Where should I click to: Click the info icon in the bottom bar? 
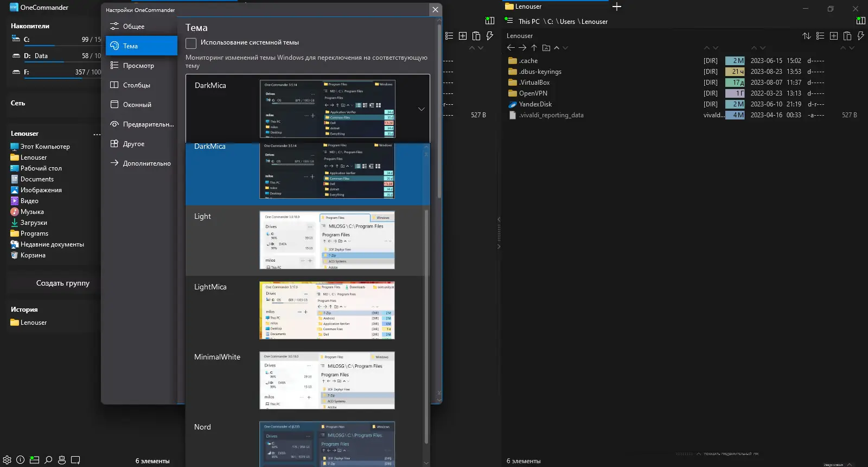[21, 460]
